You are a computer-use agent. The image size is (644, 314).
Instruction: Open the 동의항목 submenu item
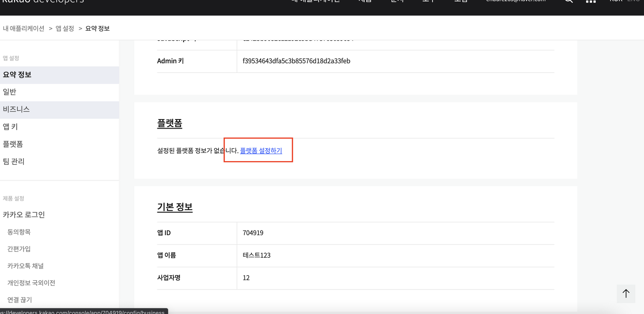pos(19,232)
